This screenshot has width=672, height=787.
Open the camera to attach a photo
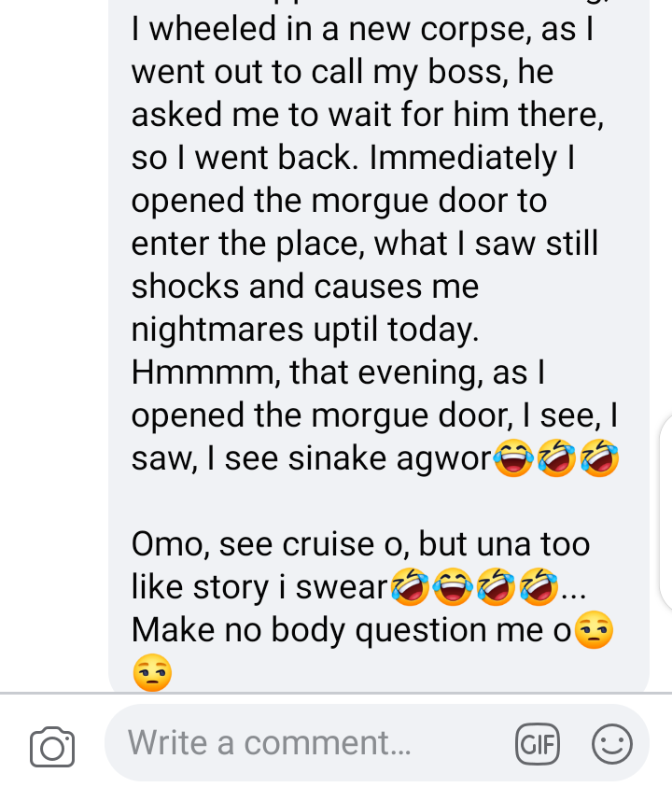[x=52, y=746]
